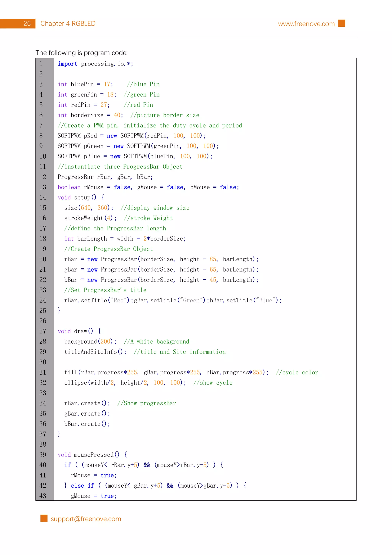392x555 pixels.
Task: Select line 'bBar.create();'
Action: [87, 424]
